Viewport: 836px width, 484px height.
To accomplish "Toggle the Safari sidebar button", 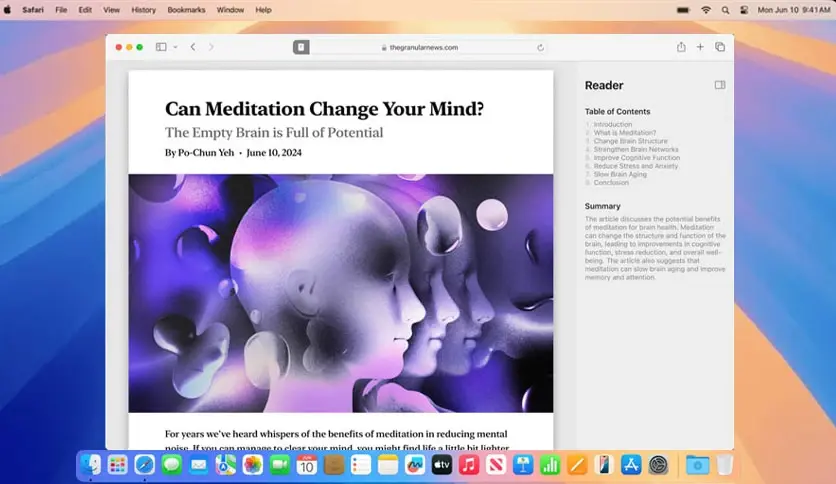I will click(160, 47).
